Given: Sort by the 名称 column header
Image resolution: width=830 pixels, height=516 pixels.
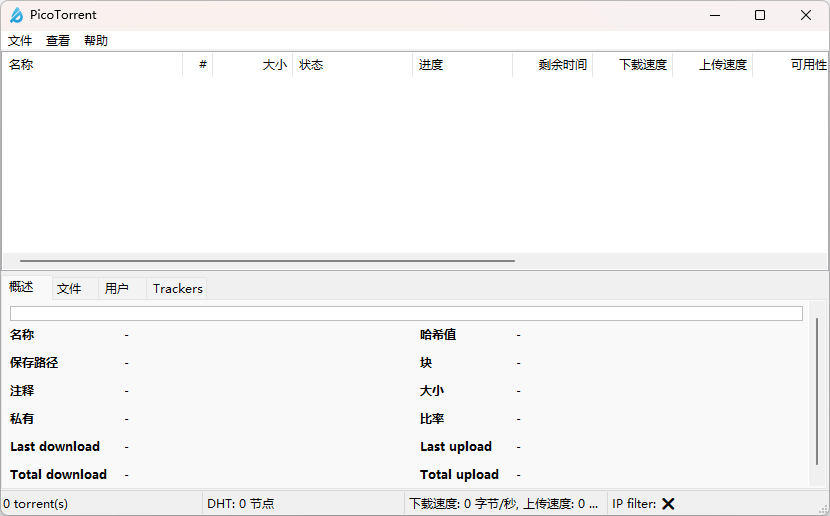Looking at the screenshot, I should click(93, 65).
